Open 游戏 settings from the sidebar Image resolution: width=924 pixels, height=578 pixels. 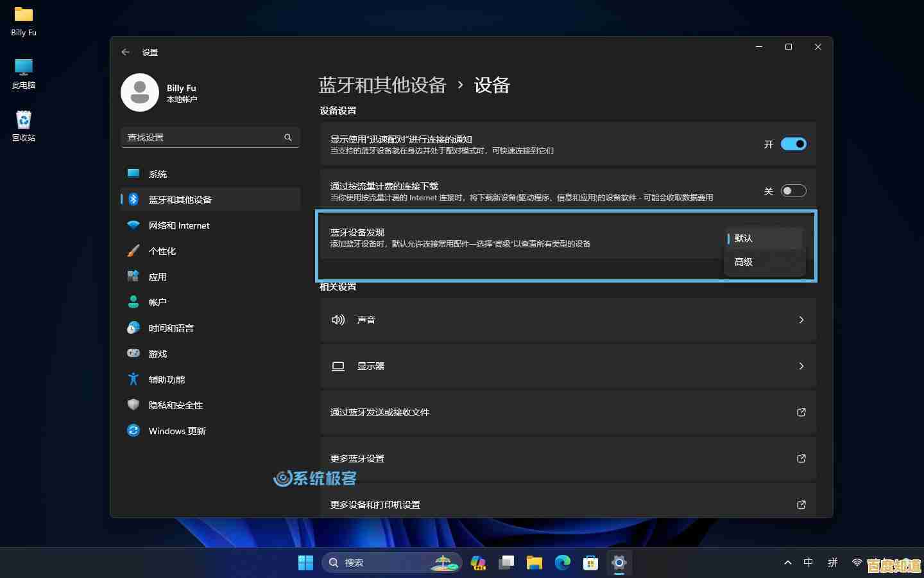pyautogui.click(x=157, y=353)
